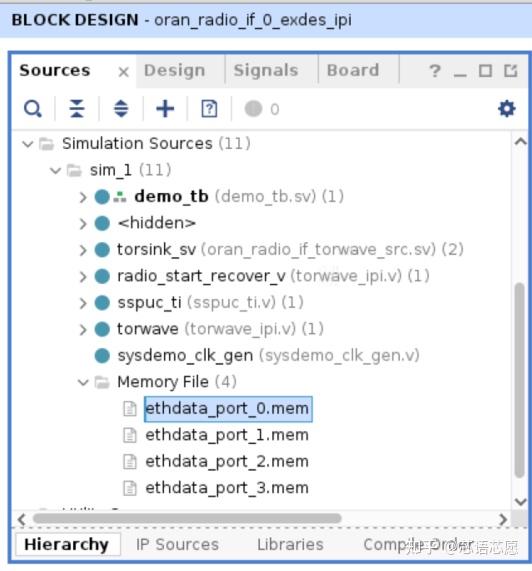Switch to Compile Order bottom tab
Viewport: 532px width, 571px height.
tap(419, 545)
